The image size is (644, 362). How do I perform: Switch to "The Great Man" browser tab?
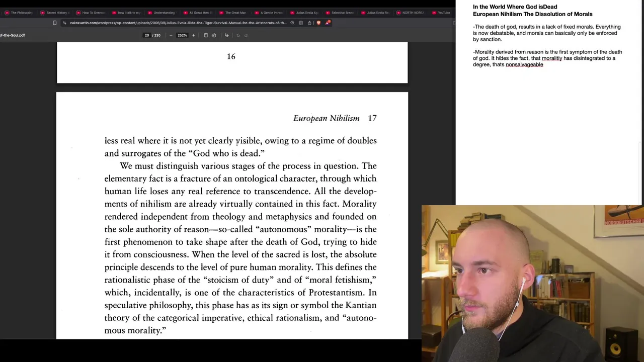233,13
